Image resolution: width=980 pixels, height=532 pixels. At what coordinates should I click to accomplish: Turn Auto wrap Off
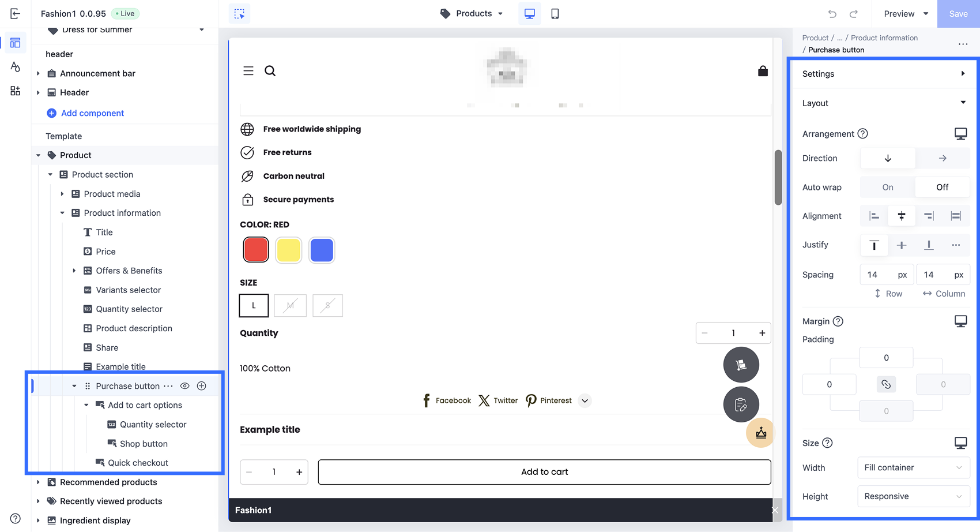click(943, 187)
